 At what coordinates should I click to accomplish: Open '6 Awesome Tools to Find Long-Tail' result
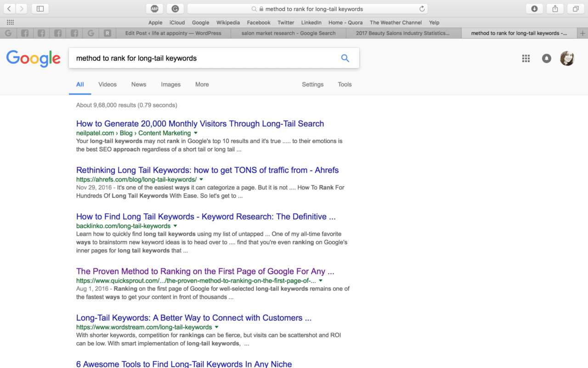point(184,364)
